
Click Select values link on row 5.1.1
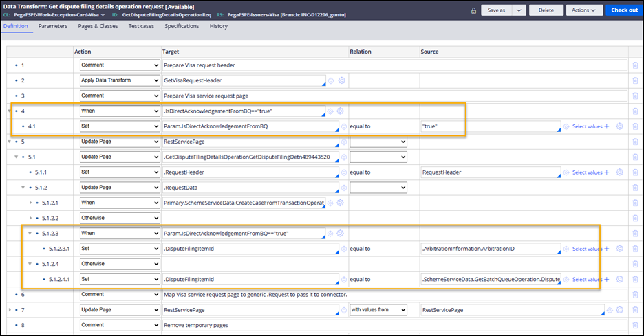pos(588,172)
